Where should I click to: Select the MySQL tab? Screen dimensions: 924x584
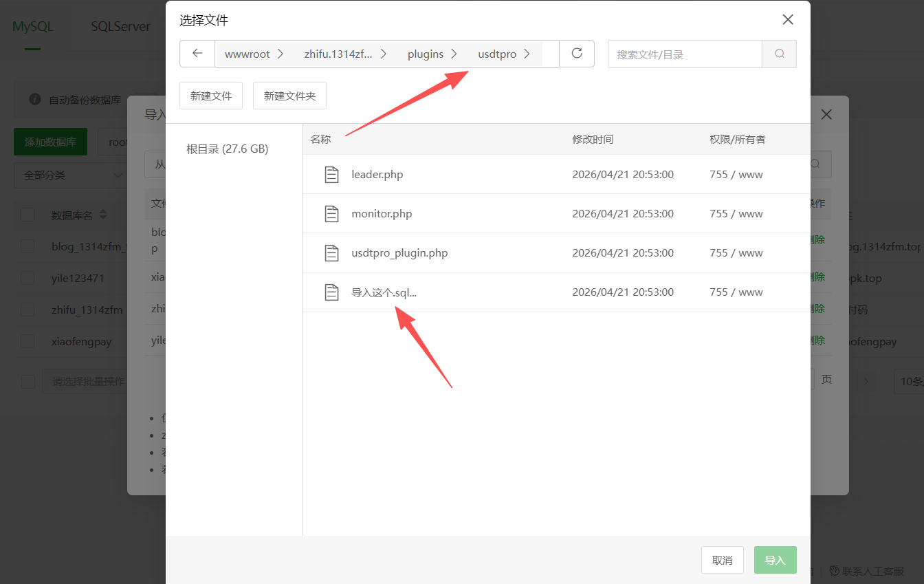(33, 26)
